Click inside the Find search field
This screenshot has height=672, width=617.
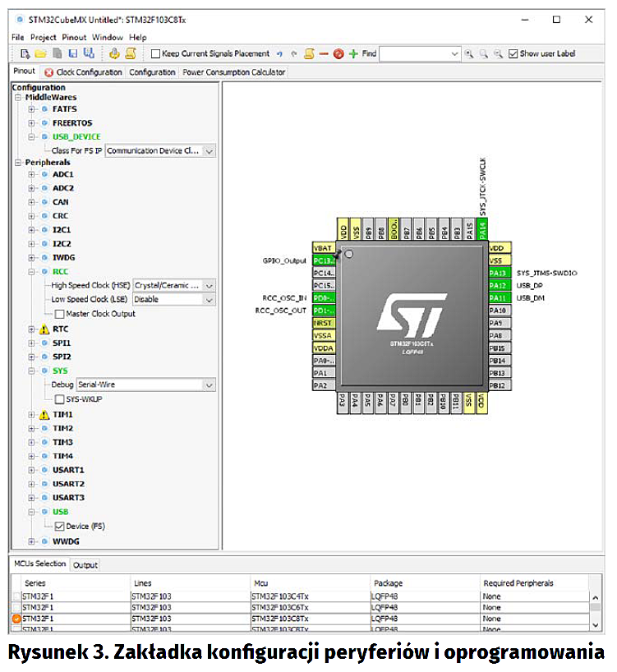413,53
